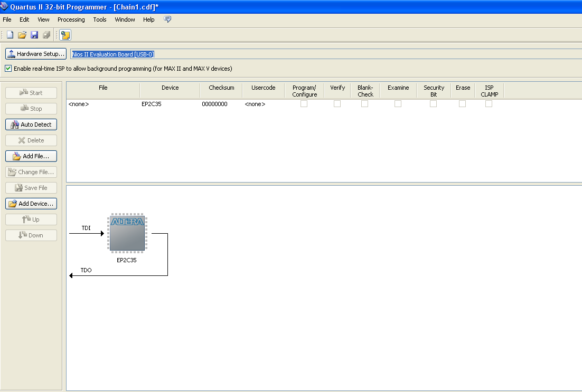Click the Erase column header

point(463,91)
